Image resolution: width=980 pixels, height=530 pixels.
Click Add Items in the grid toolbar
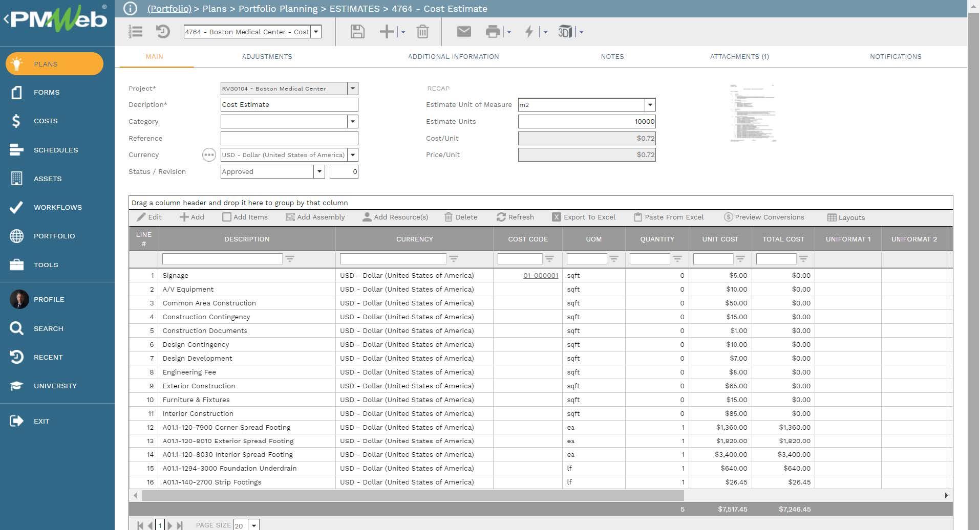point(245,217)
